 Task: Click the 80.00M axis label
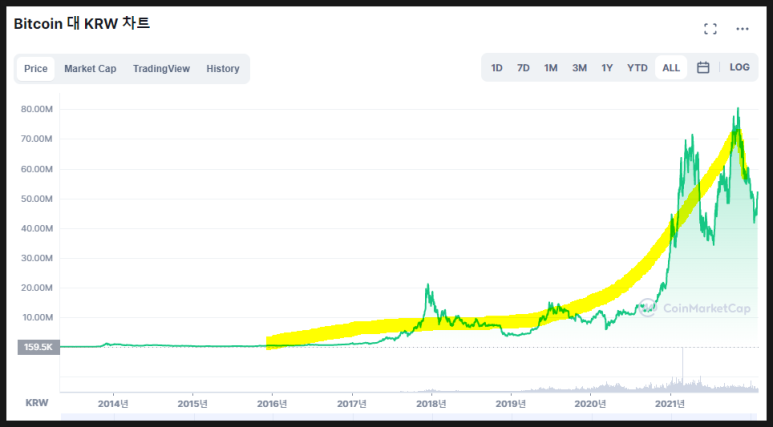pyautogui.click(x=36, y=109)
